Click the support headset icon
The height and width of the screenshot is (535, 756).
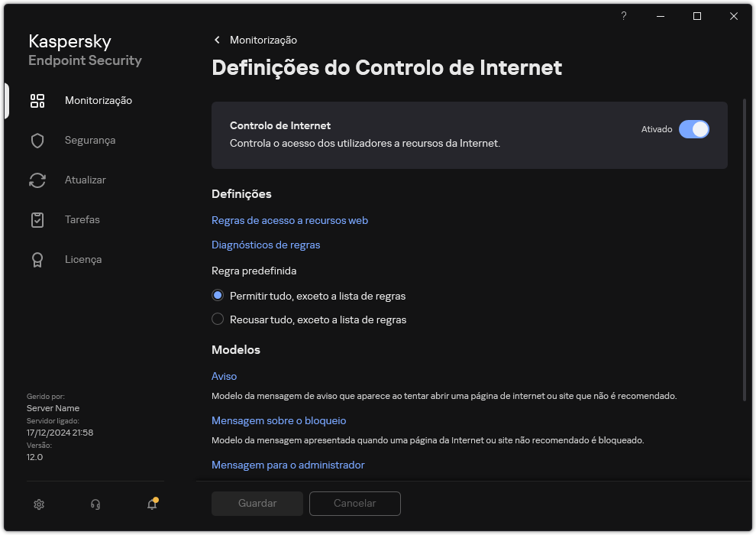point(95,504)
